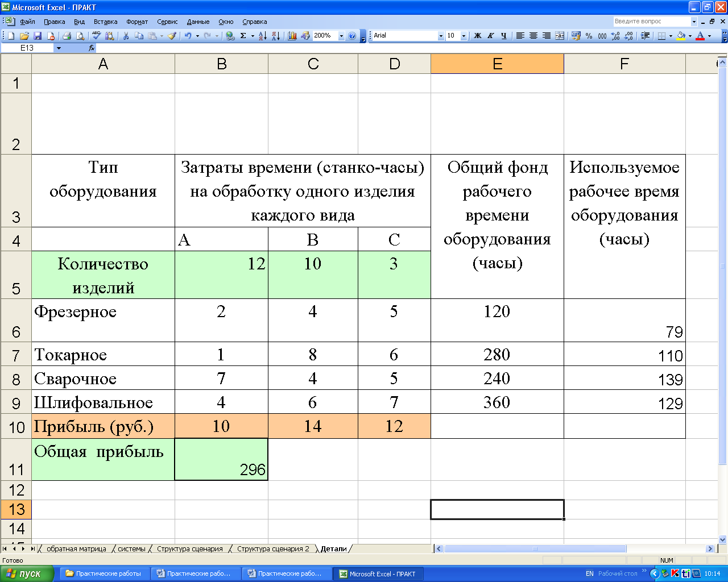Open the Paste options arrow
Image resolution: width=728 pixels, height=582 pixels.
tap(162, 36)
